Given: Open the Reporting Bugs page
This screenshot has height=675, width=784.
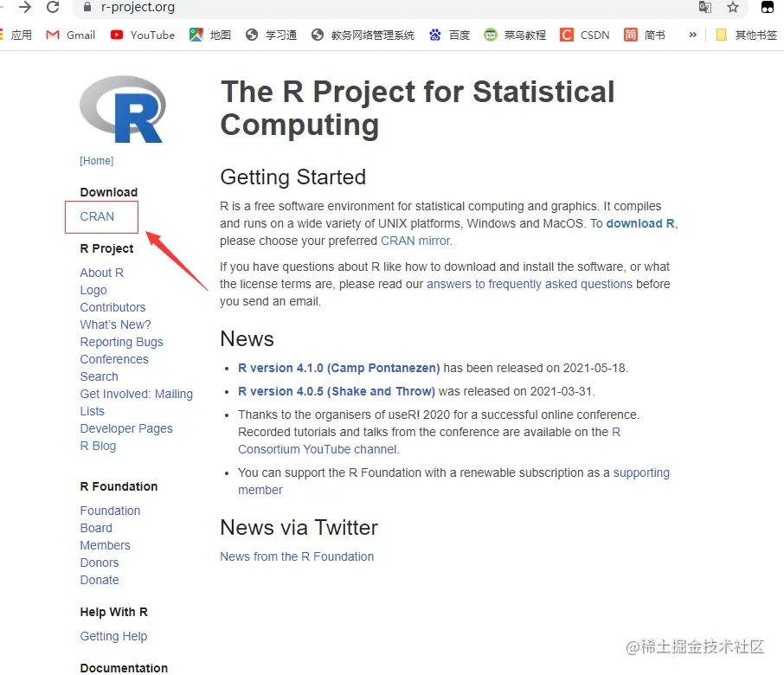Looking at the screenshot, I should pyautogui.click(x=121, y=342).
